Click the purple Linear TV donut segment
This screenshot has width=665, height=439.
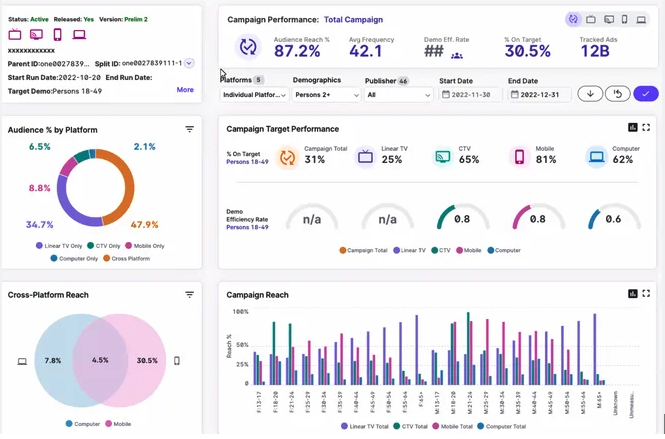64,204
